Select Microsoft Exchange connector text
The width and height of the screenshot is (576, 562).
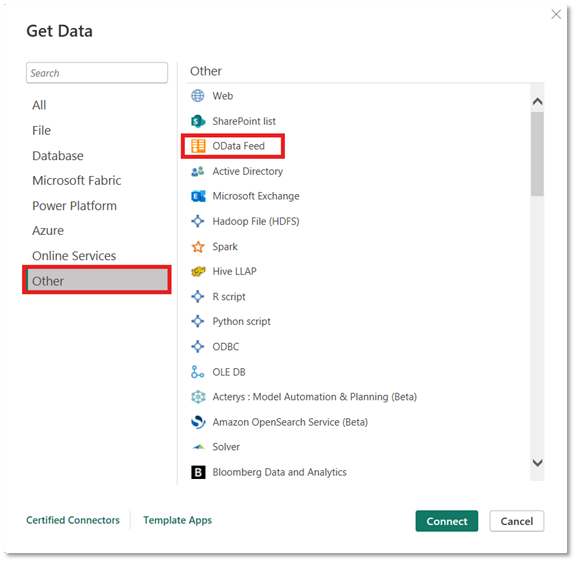[256, 196]
